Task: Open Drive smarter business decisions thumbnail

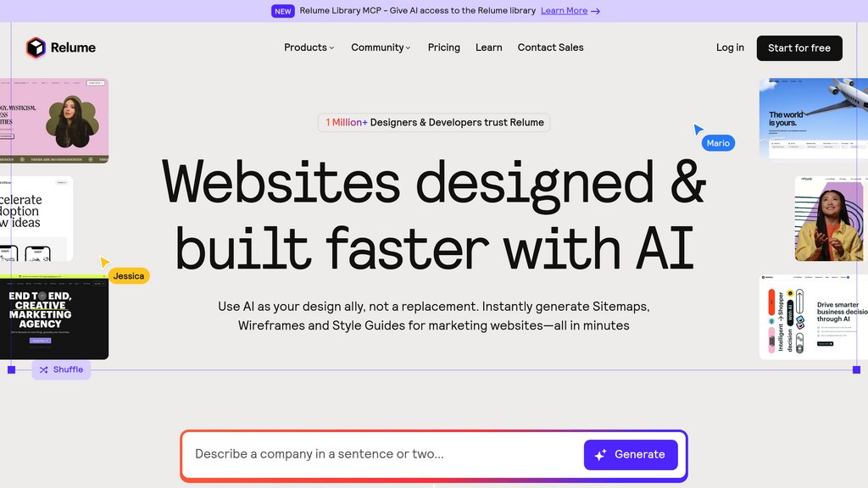Action: (x=814, y=317)
